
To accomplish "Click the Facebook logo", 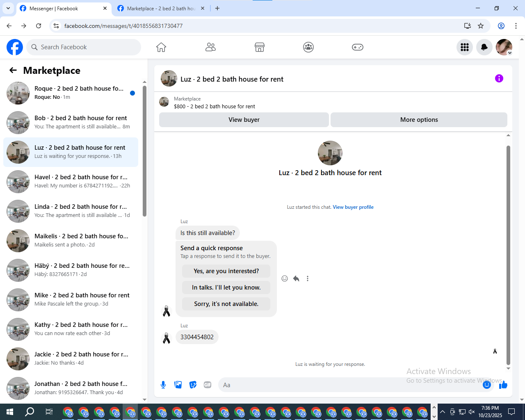I will click(x=15, y=47).
